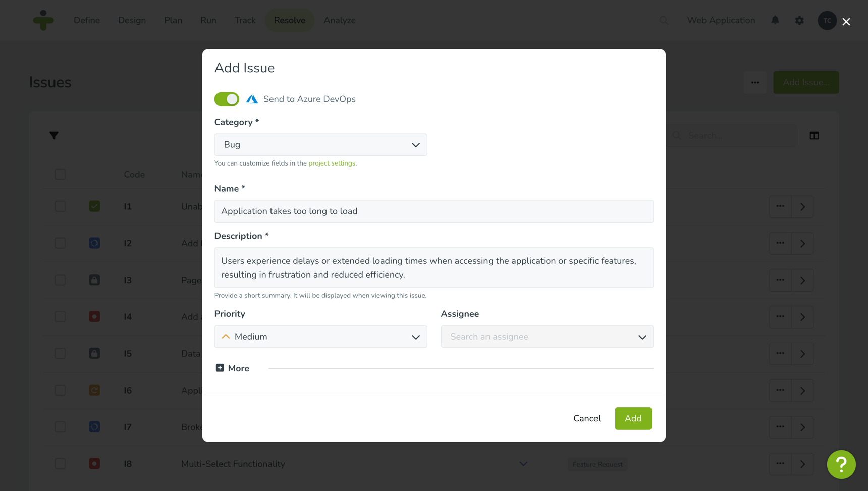Click the reopened status icon on issue I6
The image size is (868, 491).
click(x=94, y=390)
